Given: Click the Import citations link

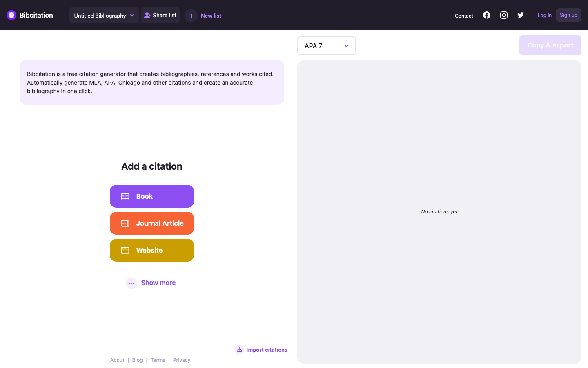Looking at the screenshot, I should pyautogui.click(x=267, y=350).
